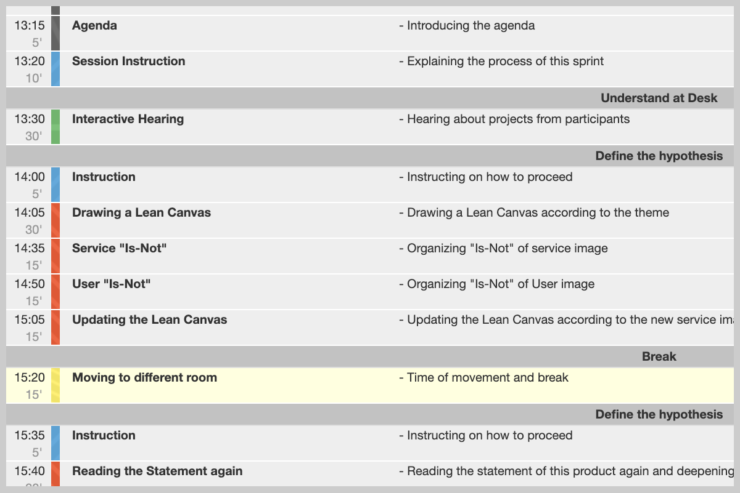Select the Updating the Lean Canvas block
740x493 pixels.
pyautogui.click(x=370, y=327)
